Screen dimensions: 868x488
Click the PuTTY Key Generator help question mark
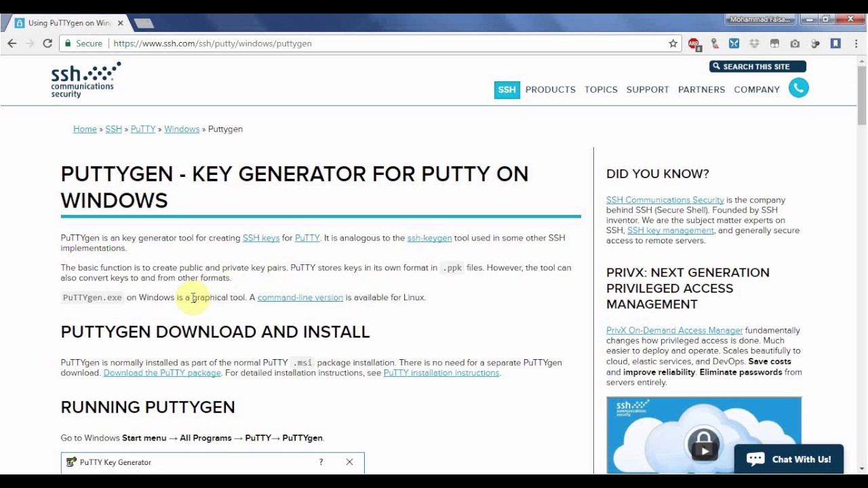coord(321,462)
